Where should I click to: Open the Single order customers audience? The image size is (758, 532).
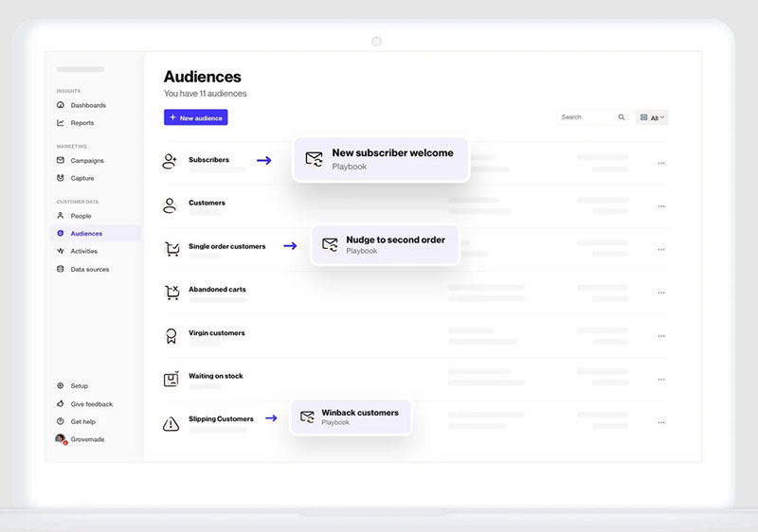click(x=227, y=246)
